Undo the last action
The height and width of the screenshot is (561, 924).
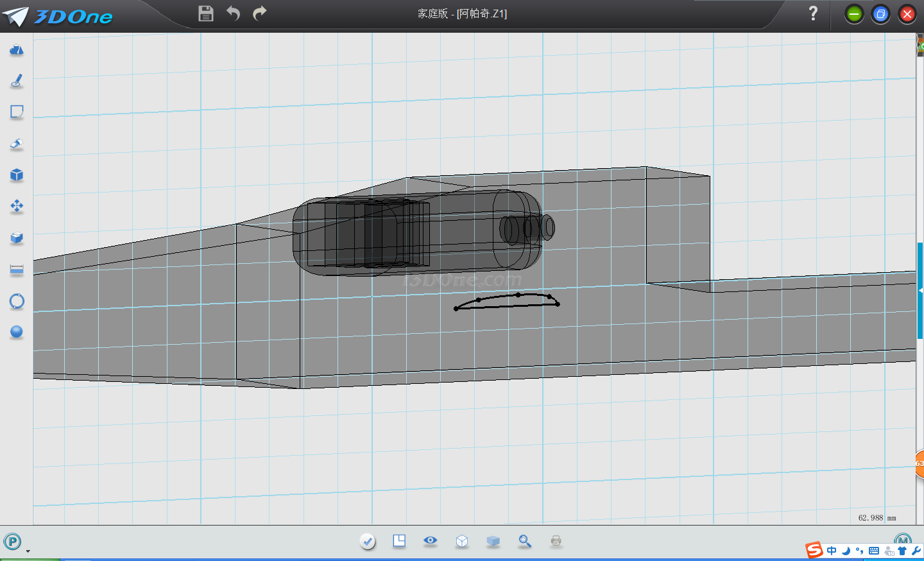(233, 13)
